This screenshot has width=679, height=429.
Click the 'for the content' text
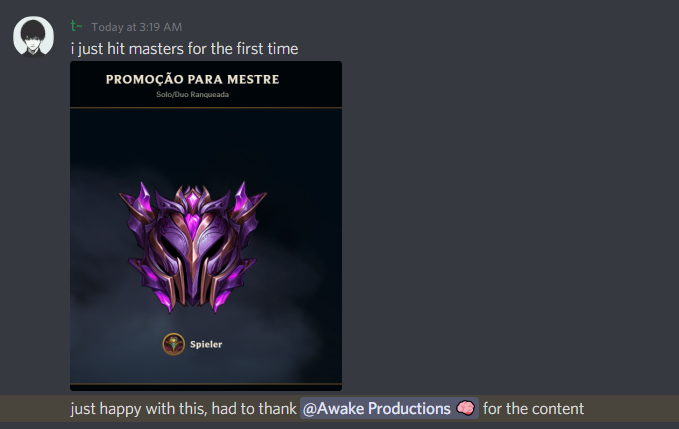(534, 409)
